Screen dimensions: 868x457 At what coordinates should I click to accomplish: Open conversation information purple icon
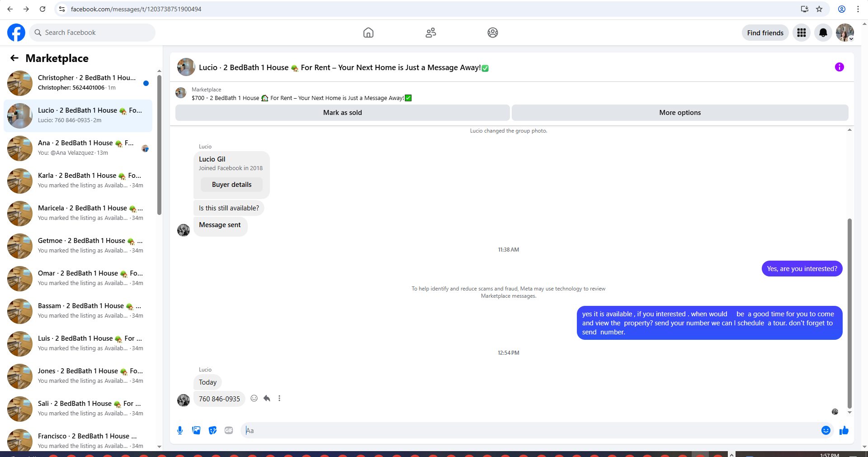click(840, 67)
